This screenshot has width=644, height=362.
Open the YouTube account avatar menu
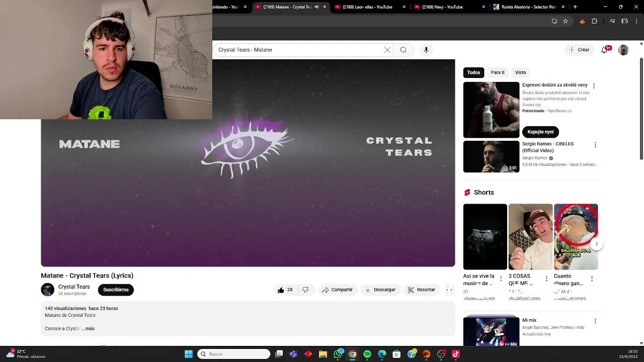point(623,50)
